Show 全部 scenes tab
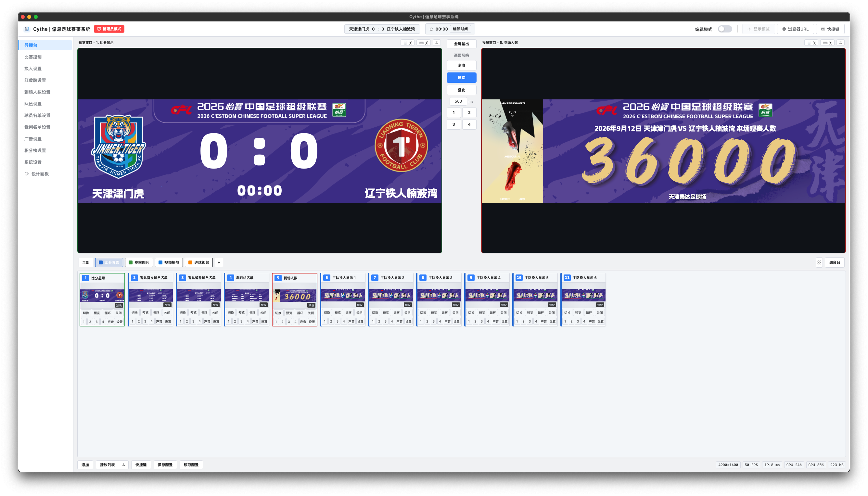Viewport: 868px width, 496px height. point(86,262)
